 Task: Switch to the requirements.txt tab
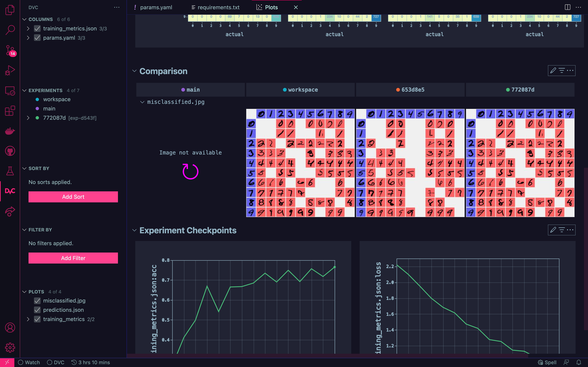click(x=218, y=7)
